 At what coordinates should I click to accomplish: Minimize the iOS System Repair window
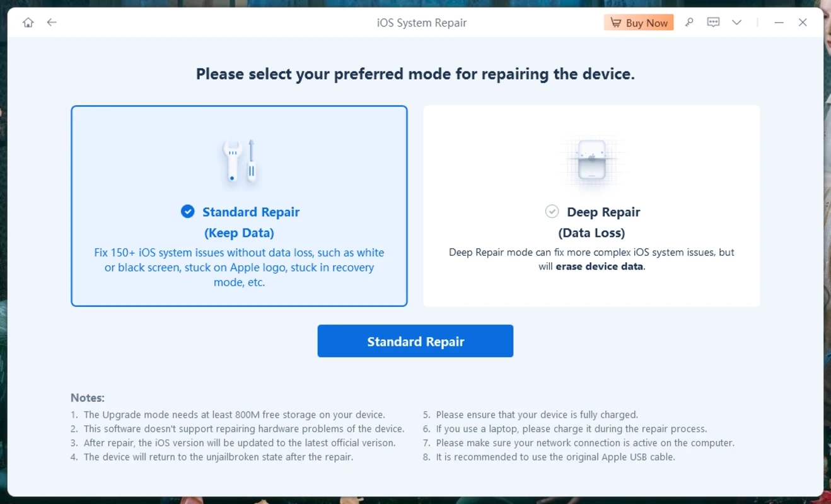[x=779, y=23]
